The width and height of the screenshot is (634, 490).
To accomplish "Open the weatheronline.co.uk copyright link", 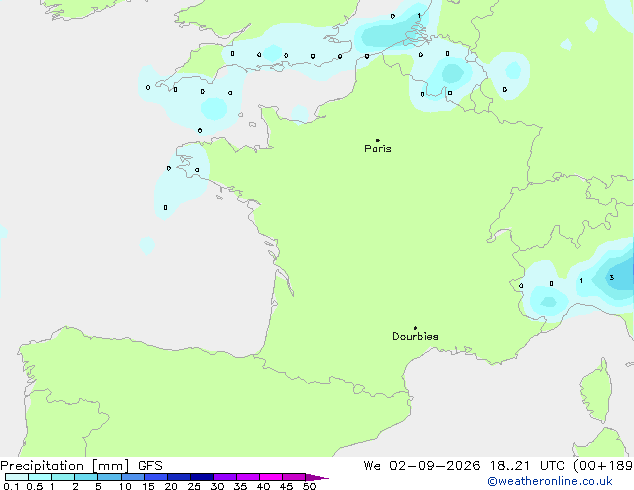I will click(x=550, y=481).
